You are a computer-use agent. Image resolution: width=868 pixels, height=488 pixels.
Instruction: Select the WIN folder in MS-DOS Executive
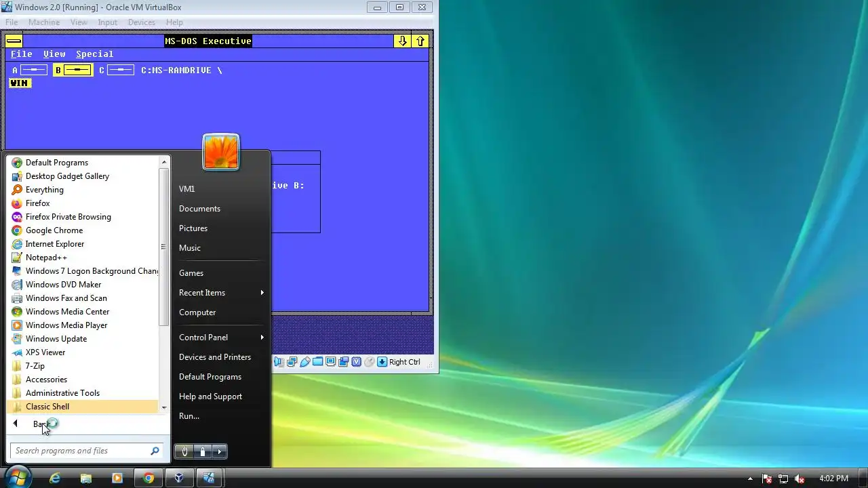20,83
